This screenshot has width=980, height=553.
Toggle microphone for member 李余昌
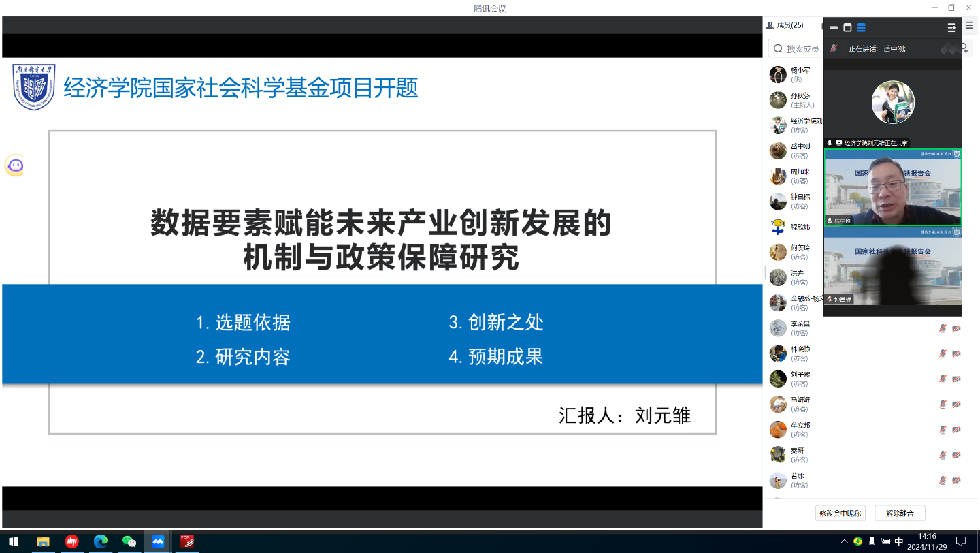click(x=943, y=328)
